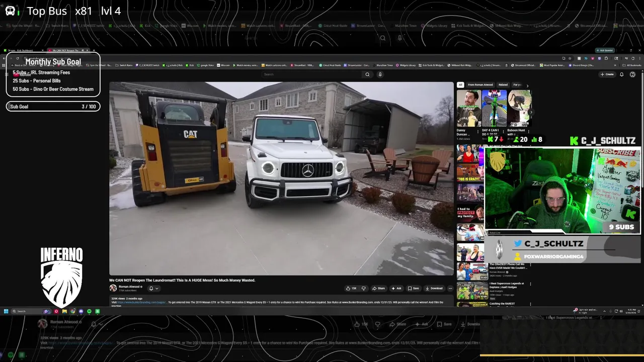Click the Ask Gemini button
Viewport: 644px width, 362px height.
click(x=605, y=50)
